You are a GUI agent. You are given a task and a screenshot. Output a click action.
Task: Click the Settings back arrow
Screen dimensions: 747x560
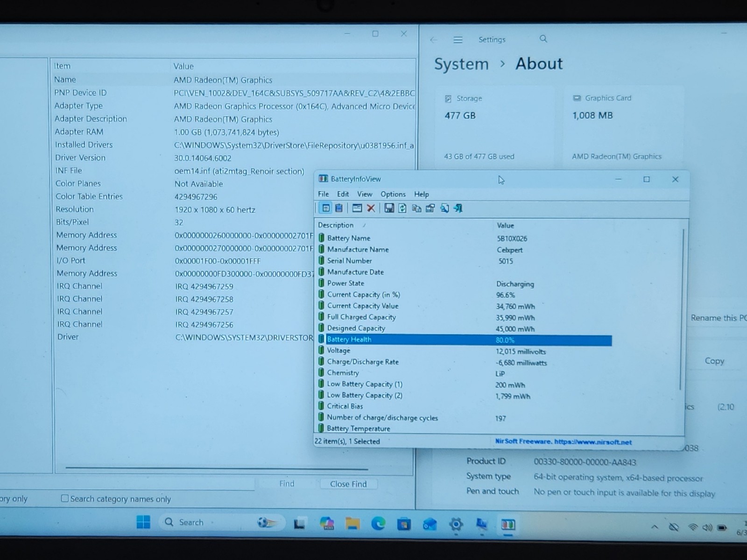(x=434, y=40)
